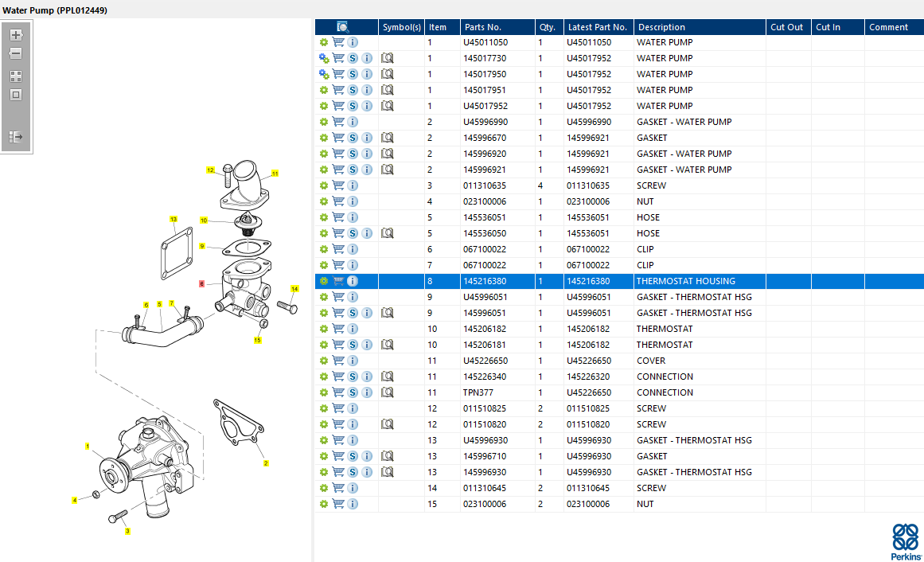
Task: Select the NUT row with item 4
Action: [619, 201]
